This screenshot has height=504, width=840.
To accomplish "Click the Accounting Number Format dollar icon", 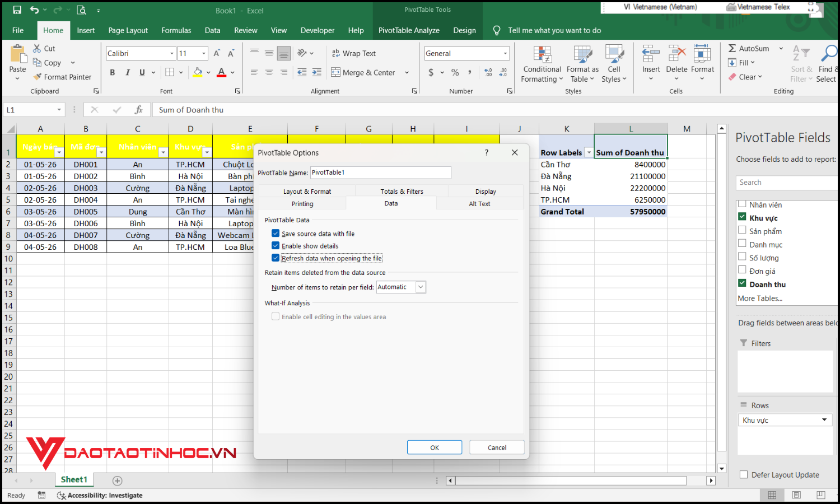I will coord(431,72).
